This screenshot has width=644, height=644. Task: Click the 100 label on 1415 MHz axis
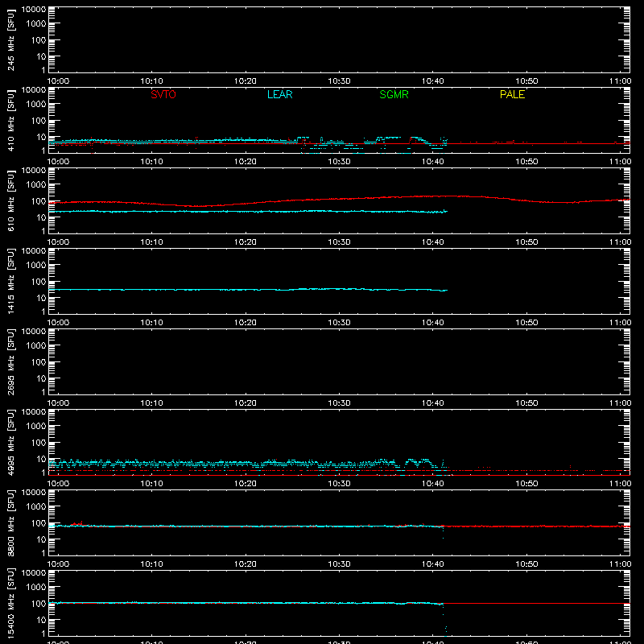[39, 282]
